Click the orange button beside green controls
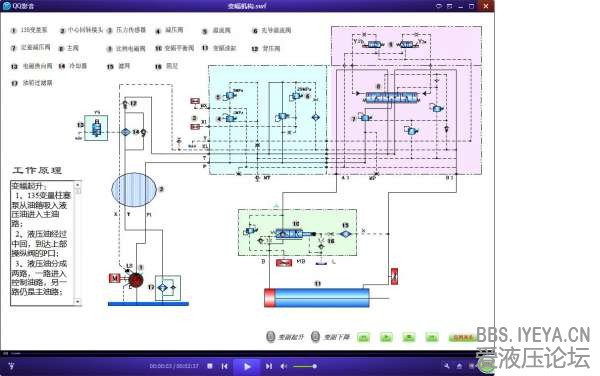Image resolution: width=600 pixels, height=376 pixels. pyautogui.click(x=462, y=337)
